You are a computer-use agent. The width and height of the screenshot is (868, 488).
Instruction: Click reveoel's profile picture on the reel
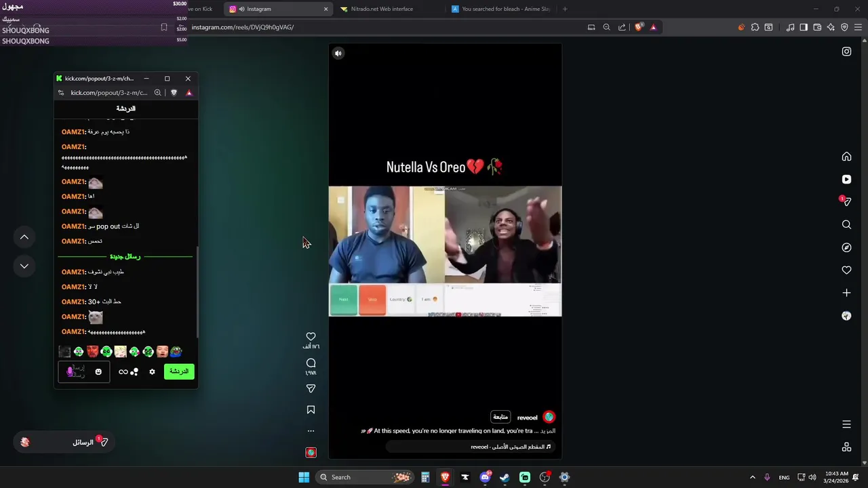(x=549, y=417)
